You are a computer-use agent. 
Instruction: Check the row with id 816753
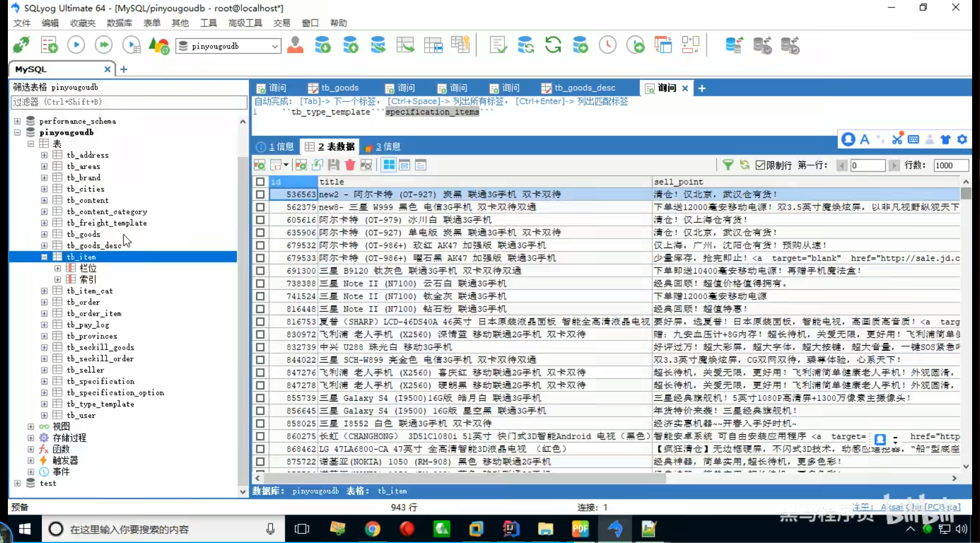[260, 321]
